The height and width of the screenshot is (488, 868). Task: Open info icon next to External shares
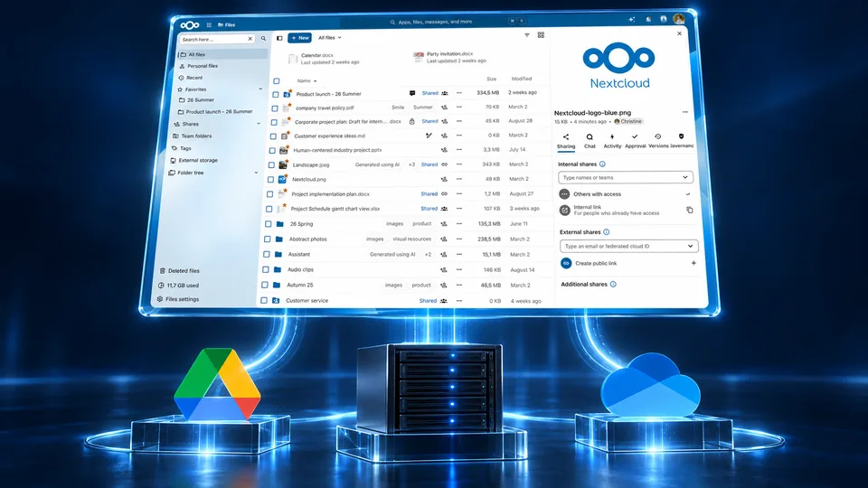[x=606, y=232]
